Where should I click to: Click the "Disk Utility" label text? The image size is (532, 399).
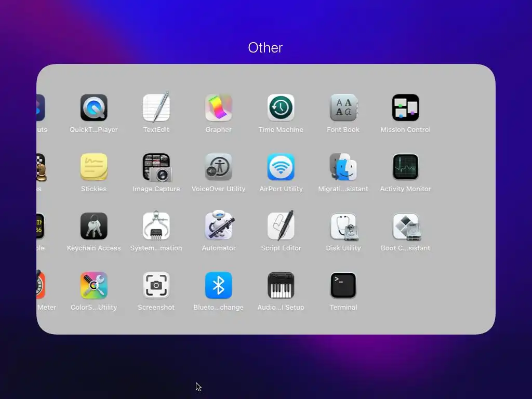(343, 248)
